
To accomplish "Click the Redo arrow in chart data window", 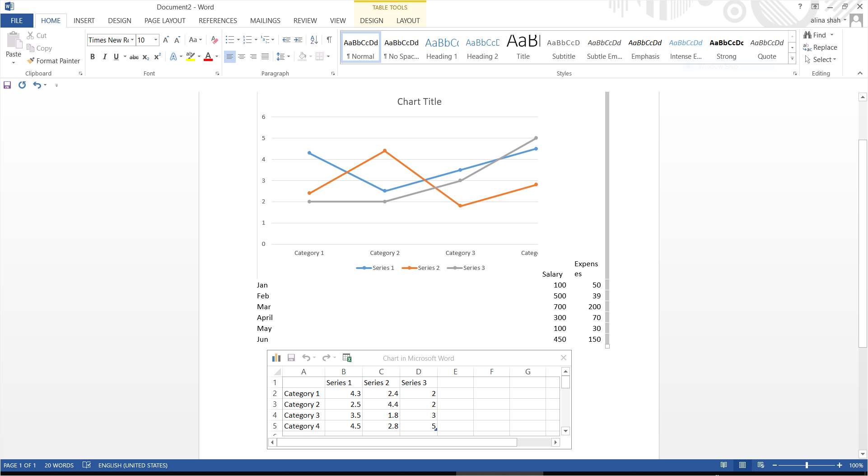I will tap(326, 358).
